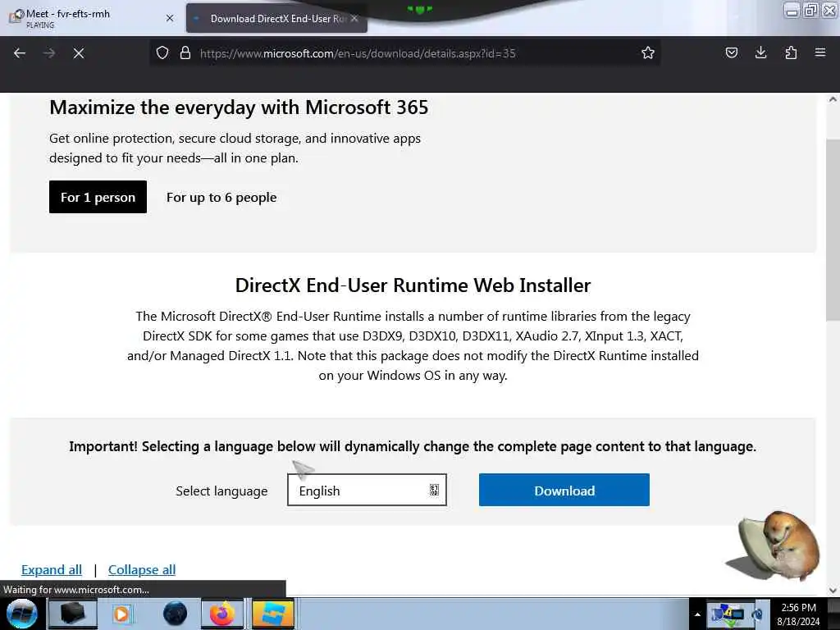Bookmark this page with the star icon
The image size is (840, 630).
pyautogui.click(x=648, y=52)
